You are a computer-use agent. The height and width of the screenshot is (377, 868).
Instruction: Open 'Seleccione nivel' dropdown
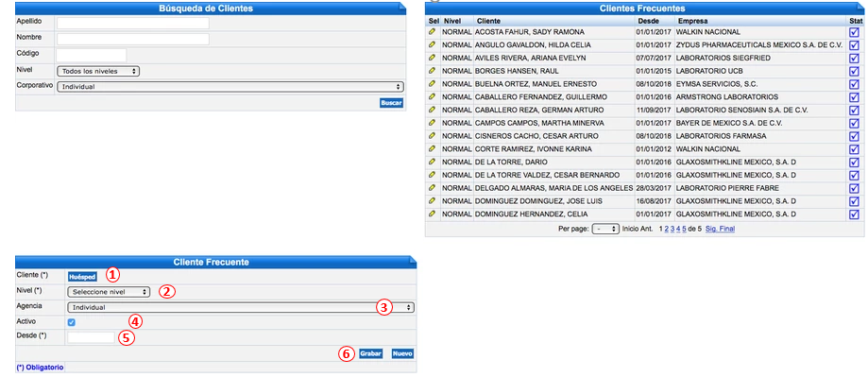tap(109, 292)
